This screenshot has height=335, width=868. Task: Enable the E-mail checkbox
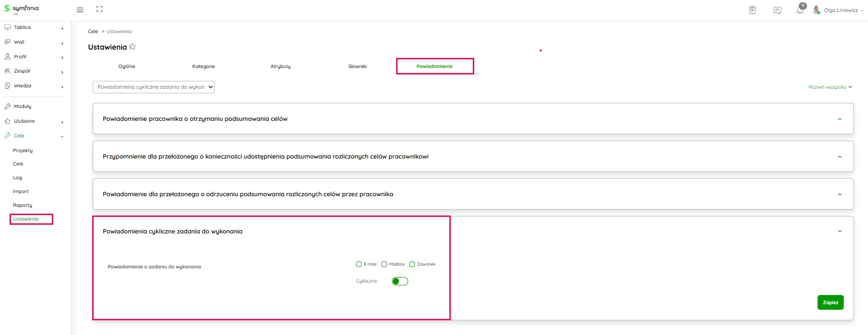359,264
